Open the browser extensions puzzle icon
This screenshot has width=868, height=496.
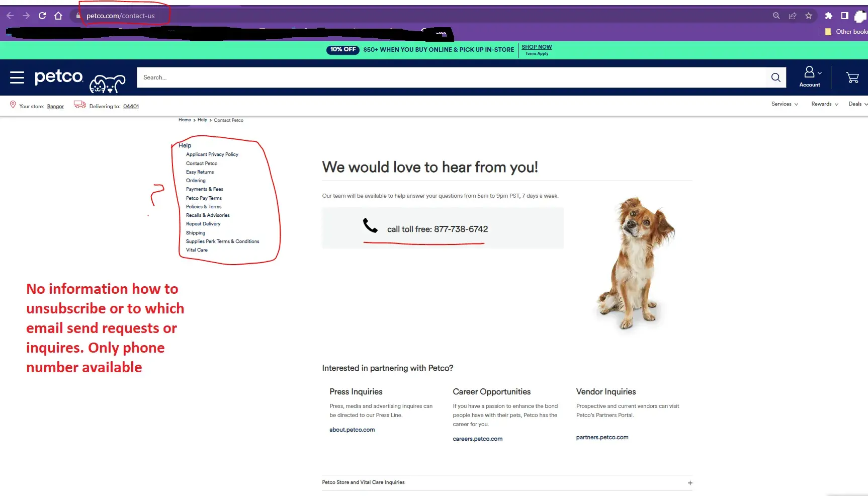[829, 16]
